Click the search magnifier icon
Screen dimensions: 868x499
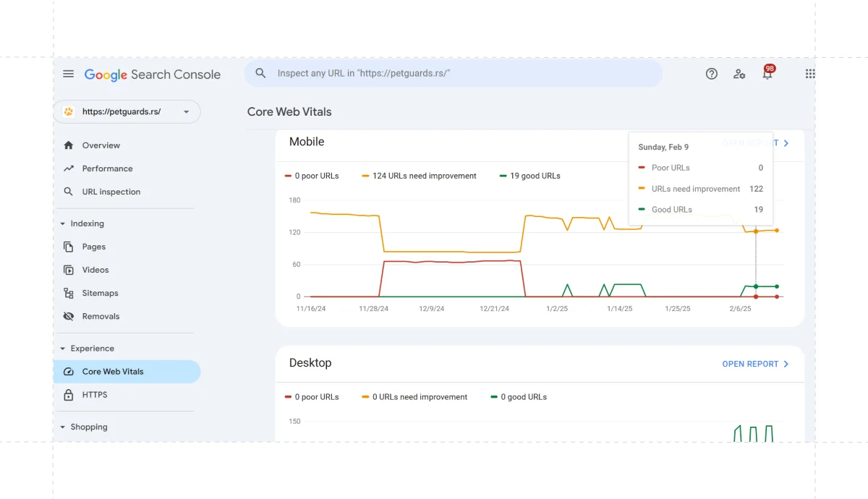pos(261,73)
